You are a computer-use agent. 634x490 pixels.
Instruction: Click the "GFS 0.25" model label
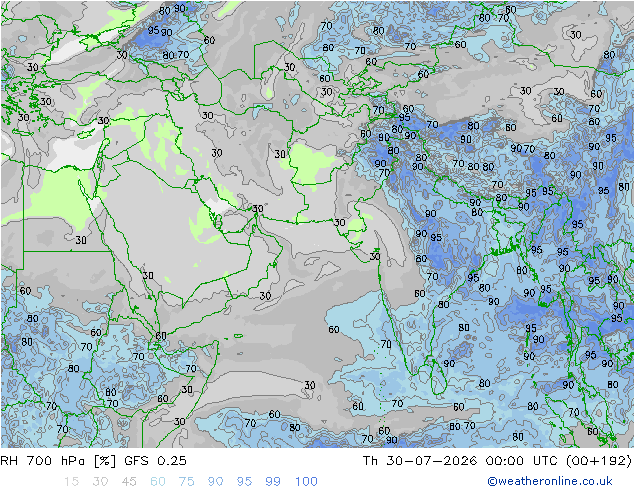tap(155, 461)
